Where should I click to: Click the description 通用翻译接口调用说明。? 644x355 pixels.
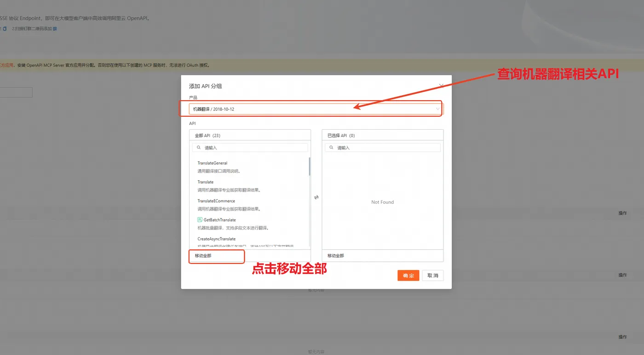[219, 171]
